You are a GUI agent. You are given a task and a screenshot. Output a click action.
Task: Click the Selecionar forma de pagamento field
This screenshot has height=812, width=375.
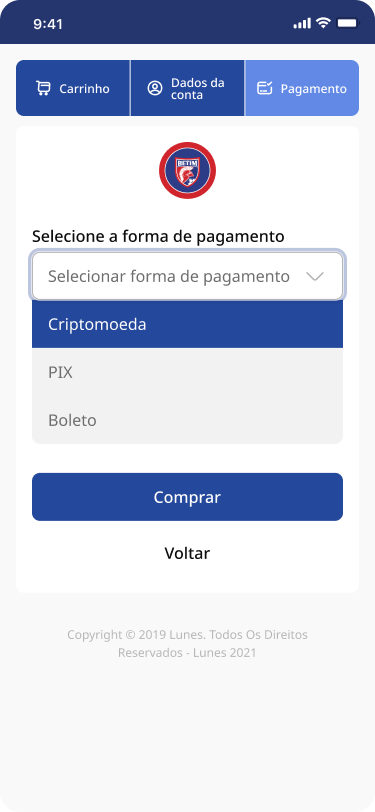point(188,276)
